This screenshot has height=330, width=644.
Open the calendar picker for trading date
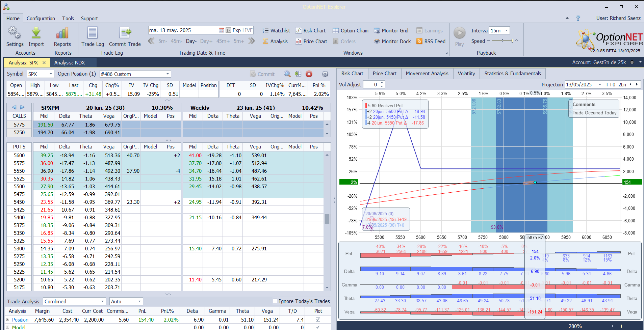[221, 30]
